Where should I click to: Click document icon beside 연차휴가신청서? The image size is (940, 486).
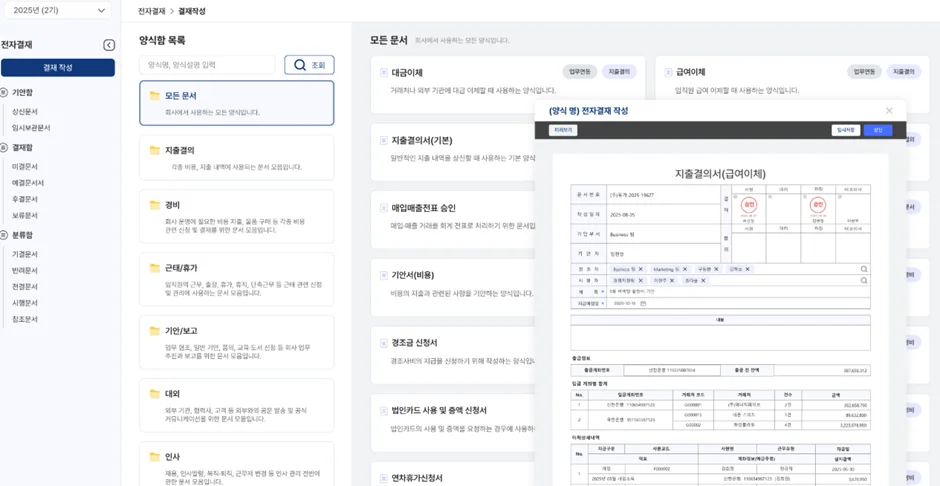[x=384, y=478]
